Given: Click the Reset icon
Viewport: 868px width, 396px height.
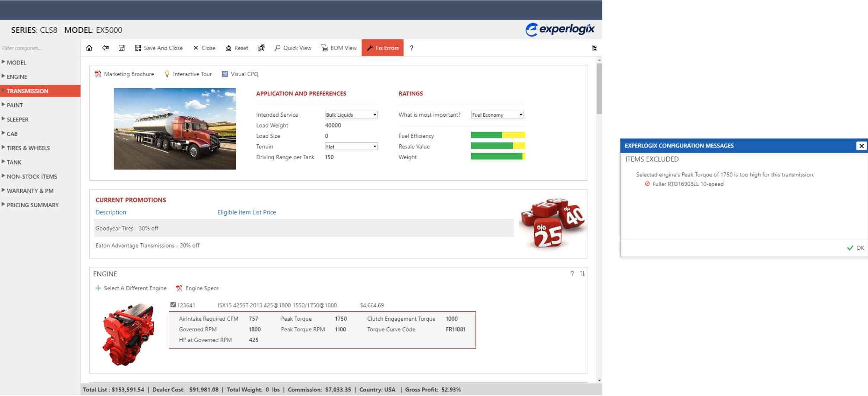Looking at the screenshot, I should click(236, 48).
